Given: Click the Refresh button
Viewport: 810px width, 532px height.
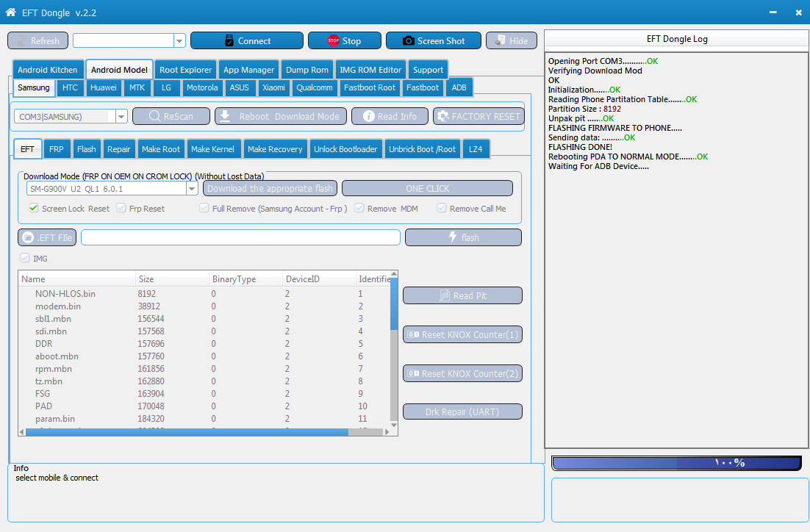Looking at the screenshot, I should [x=37, y=41].
